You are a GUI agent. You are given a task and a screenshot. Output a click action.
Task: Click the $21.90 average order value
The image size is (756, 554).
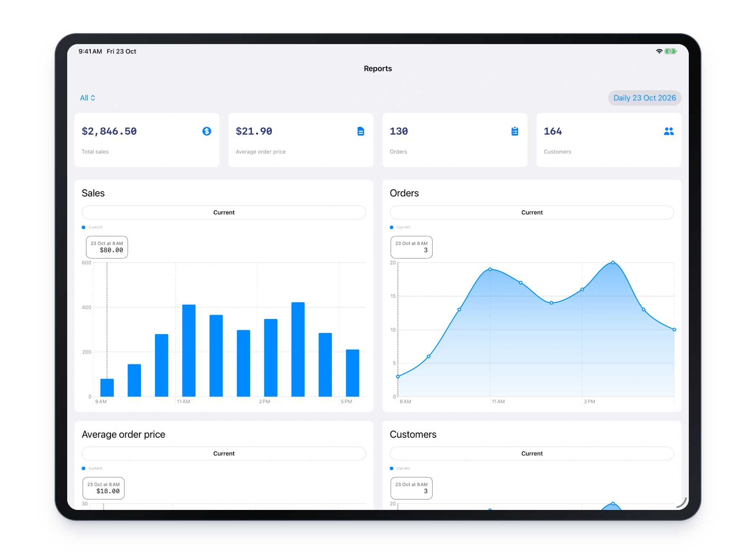click(254, 131)
